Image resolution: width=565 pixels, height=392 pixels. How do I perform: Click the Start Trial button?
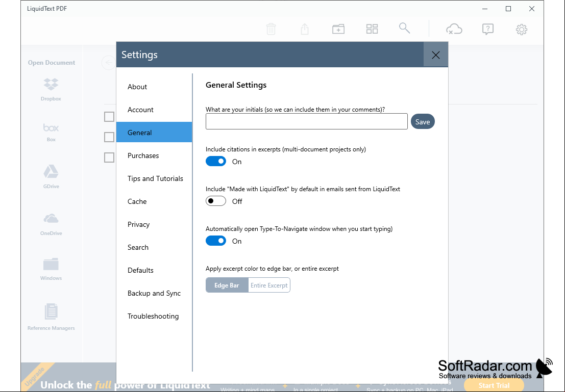click(494, 385)
